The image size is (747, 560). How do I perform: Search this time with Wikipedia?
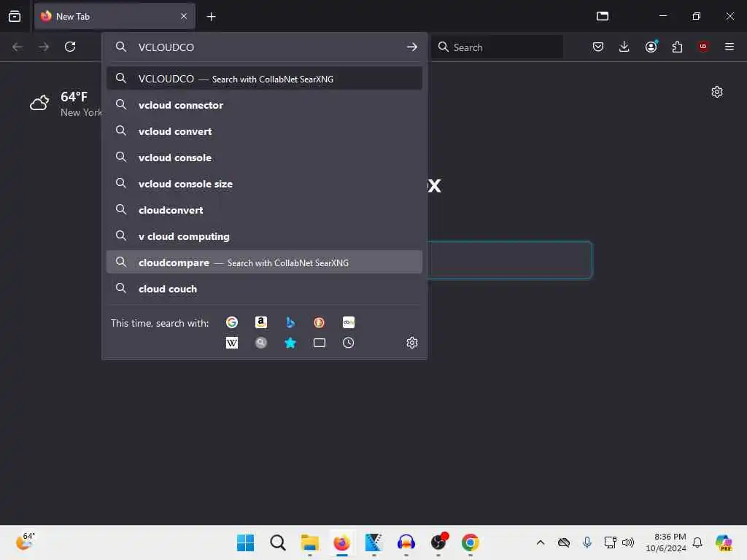(231, 343)
